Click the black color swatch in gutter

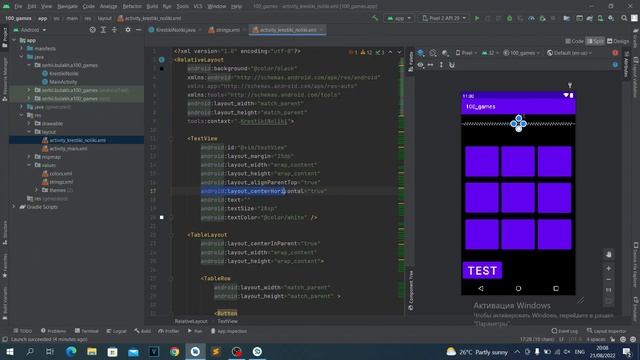pos(162,69)
